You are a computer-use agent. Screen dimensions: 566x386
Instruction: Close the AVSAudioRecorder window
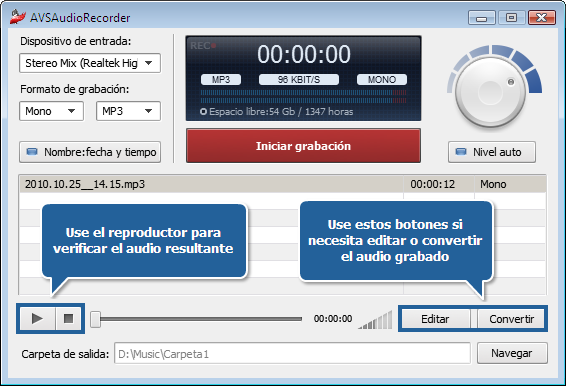542,18
